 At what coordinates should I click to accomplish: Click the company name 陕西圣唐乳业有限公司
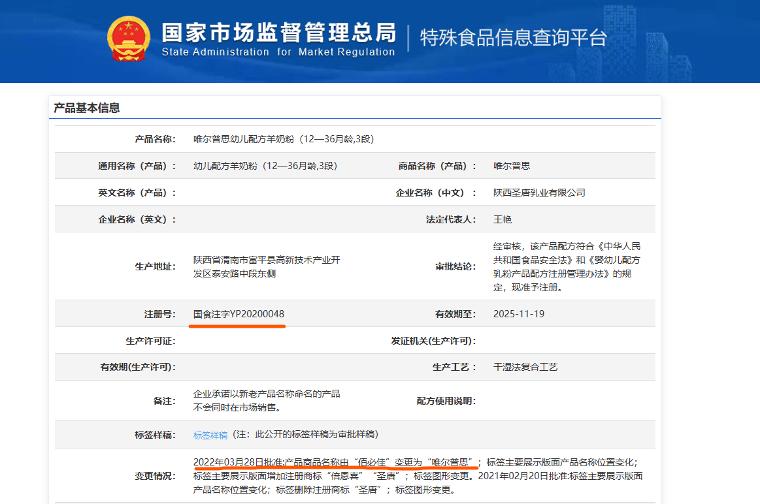[539, 192]
